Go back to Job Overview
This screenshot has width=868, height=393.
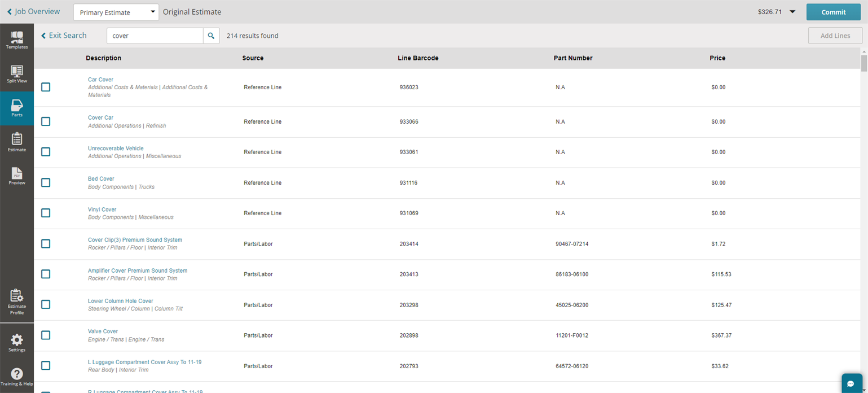(x=33, y=12)
